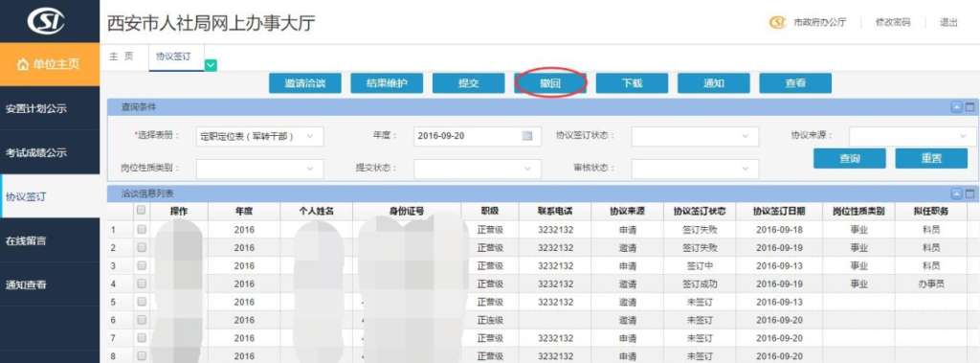Select the checkbox in row 4

[142, 284]
